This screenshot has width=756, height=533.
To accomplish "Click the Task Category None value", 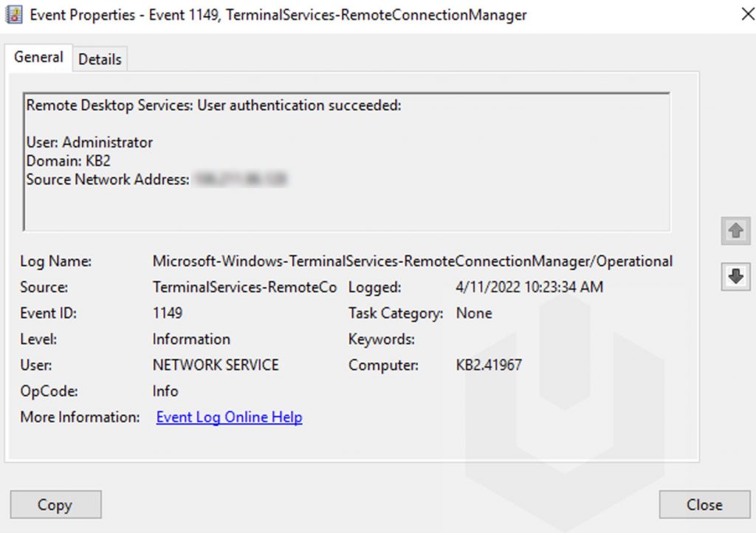I will (475, 312).
